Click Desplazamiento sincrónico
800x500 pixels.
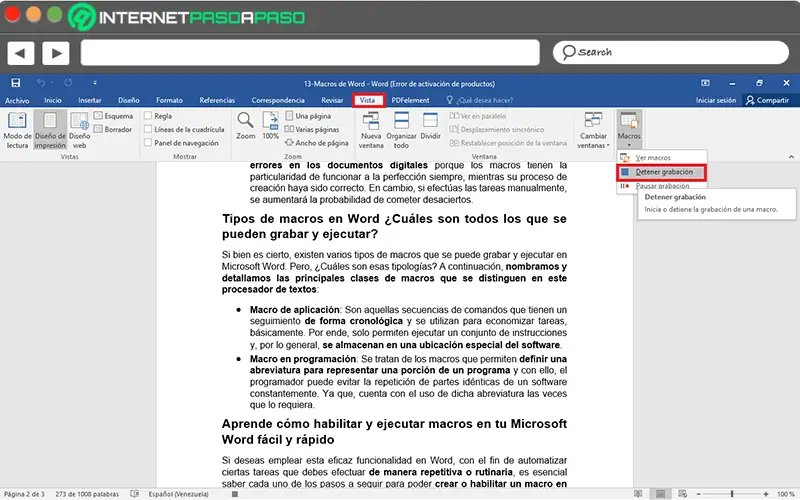coord(497,130)
